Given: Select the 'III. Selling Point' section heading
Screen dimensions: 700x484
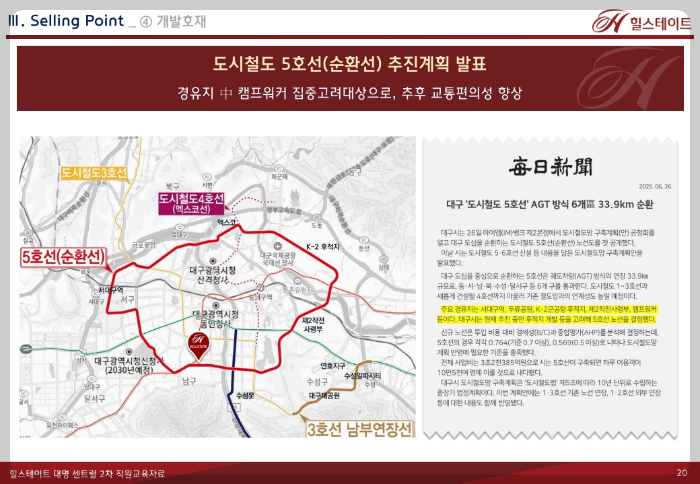Looking at the screenshot, I should [x=66, y=21].
